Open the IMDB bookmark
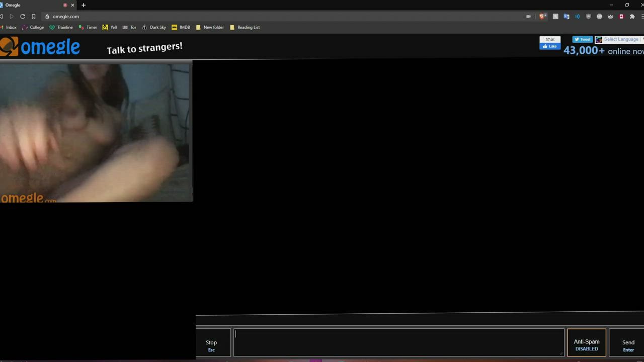 (x=181, y=28)
